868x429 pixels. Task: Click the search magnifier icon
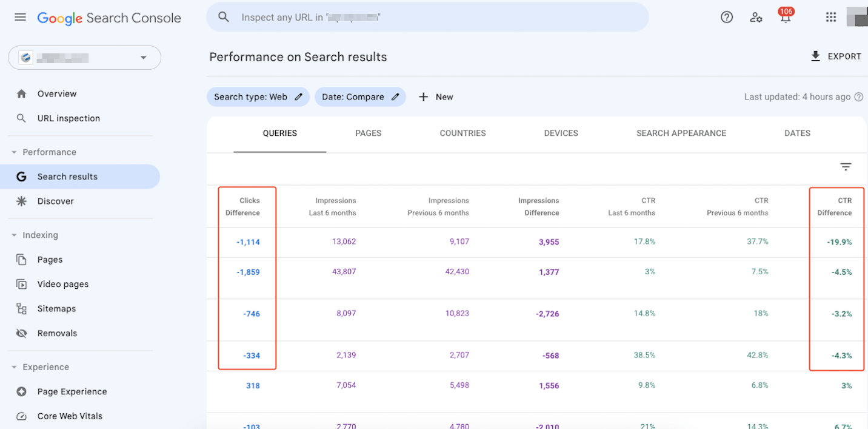[x=224, y=17]
